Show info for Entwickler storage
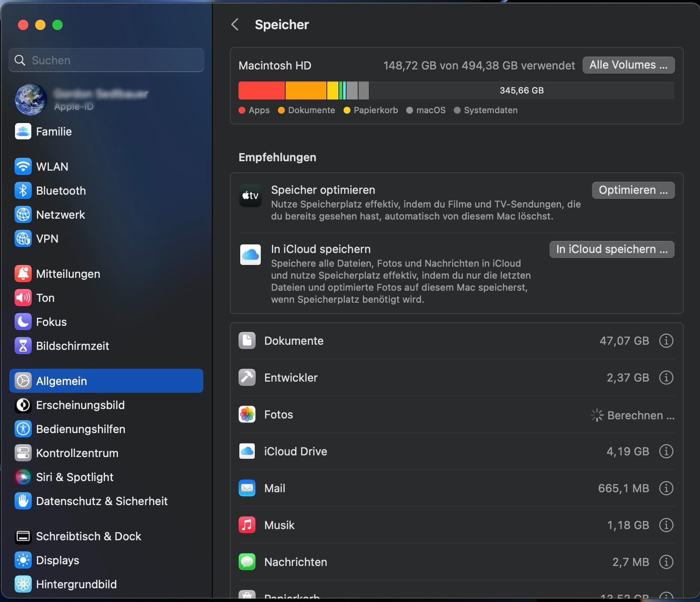The image size is (700, 602). [666, 378]
